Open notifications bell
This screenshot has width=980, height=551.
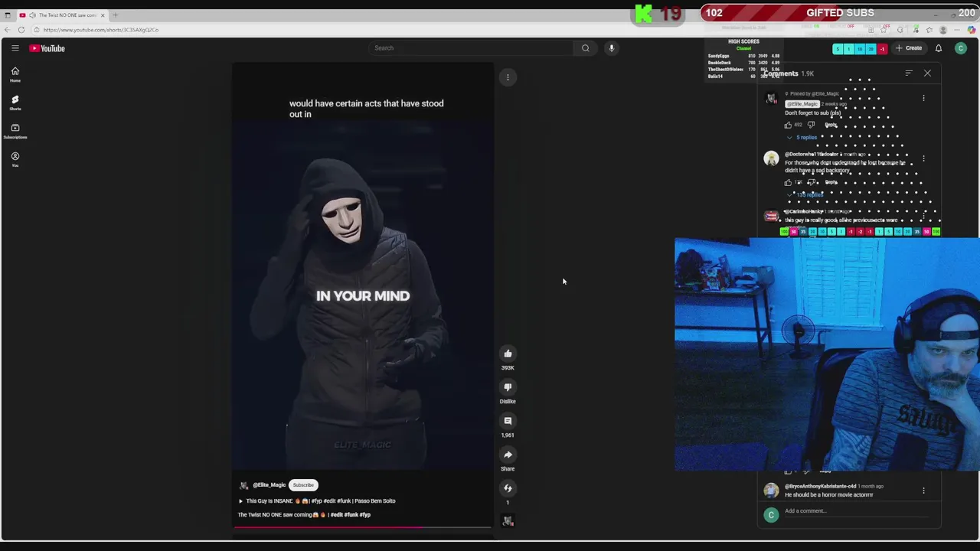(x=938, y=48)
